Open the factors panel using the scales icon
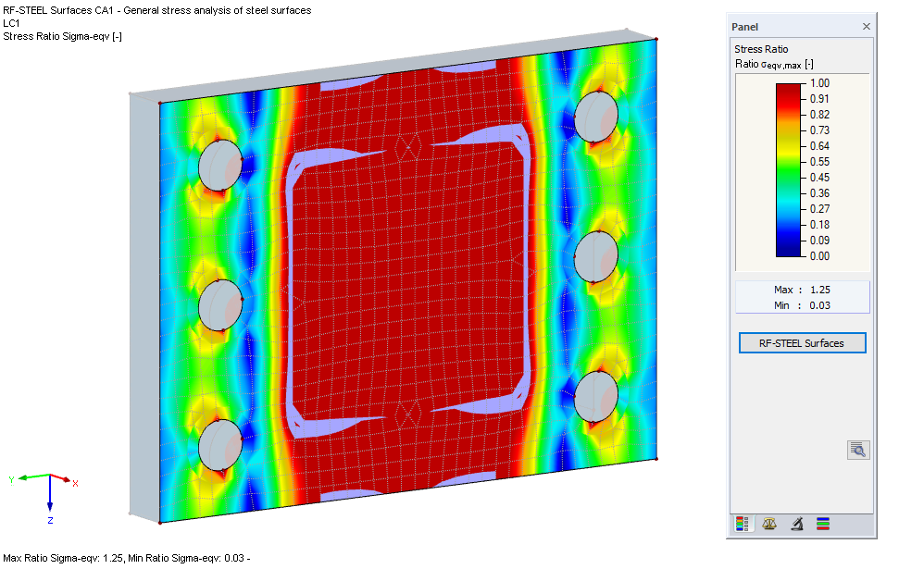Screen dimensions: 924x569 pyautogui.click(x=769, y=523)
